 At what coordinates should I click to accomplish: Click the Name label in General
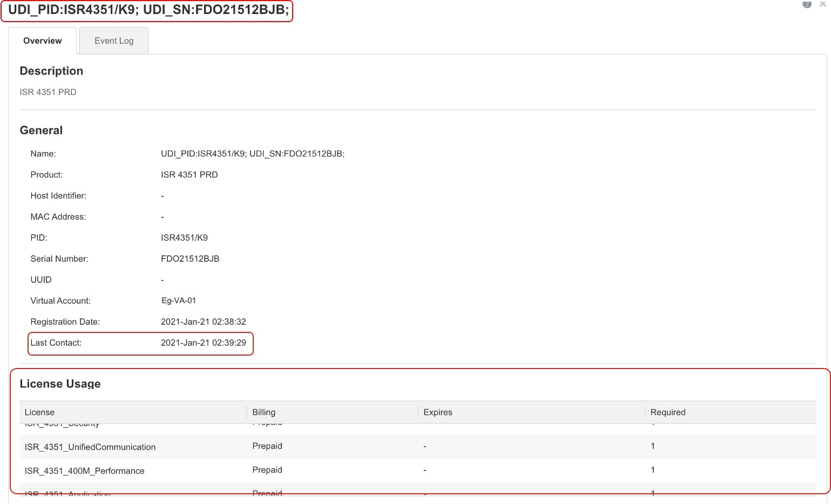43,154
